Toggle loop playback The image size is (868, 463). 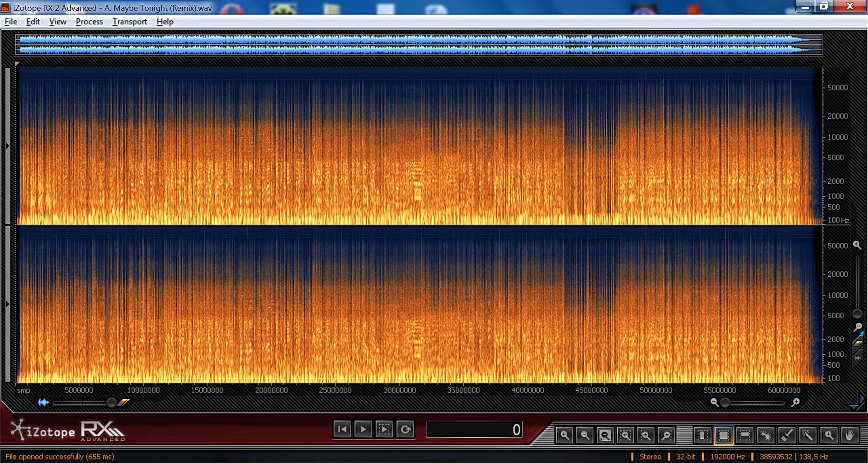tap(406, 429)
